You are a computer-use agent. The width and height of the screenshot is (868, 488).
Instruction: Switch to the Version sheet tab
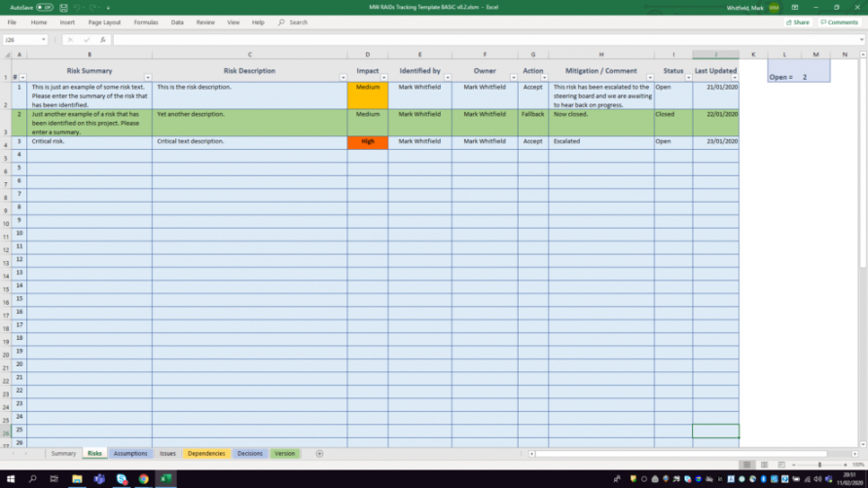[284, 454]
